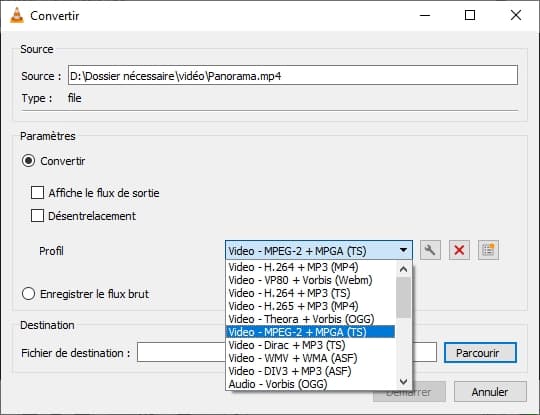The image size is (540, 415).
Task: Create a new profile icon
Action: pyautogui.click(x=488, y=250)
